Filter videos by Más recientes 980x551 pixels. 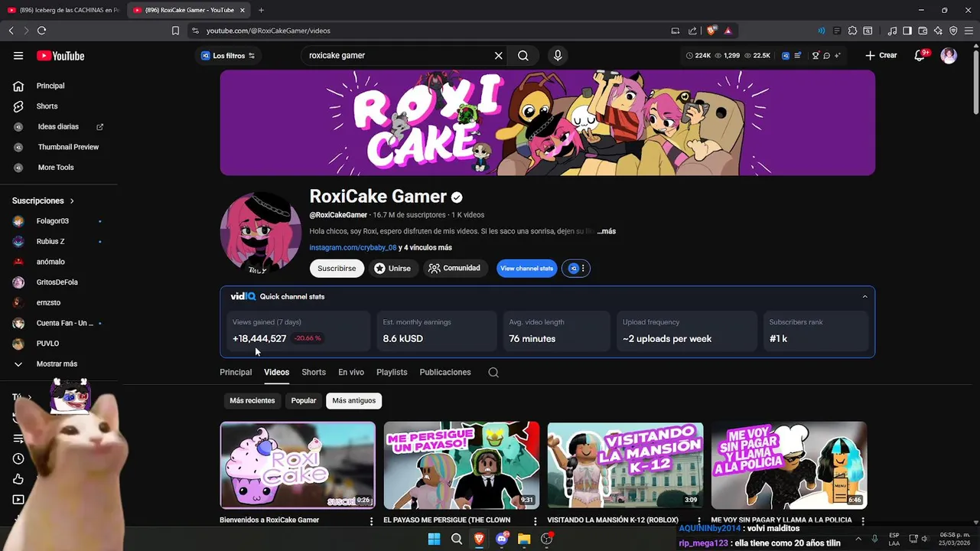click(252, 401)
